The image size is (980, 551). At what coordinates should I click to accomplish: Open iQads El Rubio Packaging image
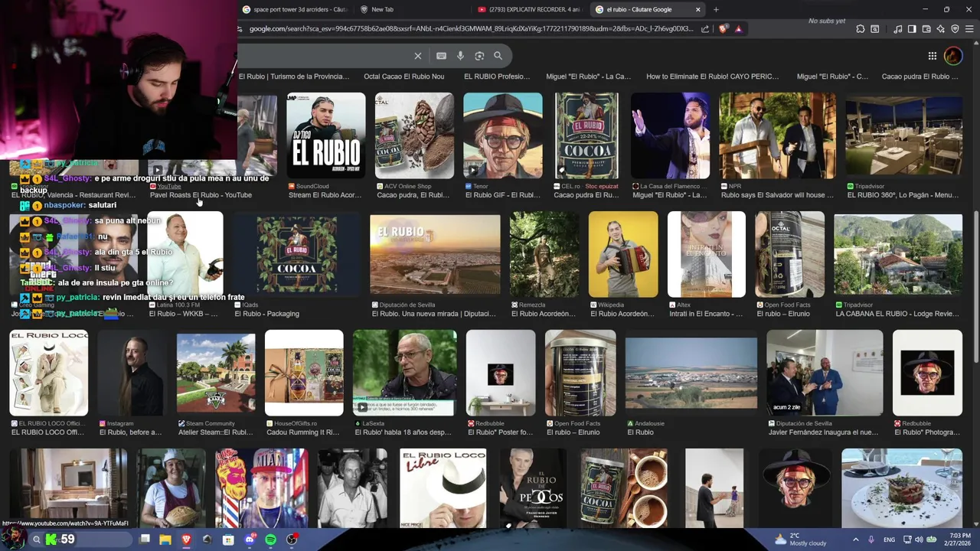[x=297, y=254]
